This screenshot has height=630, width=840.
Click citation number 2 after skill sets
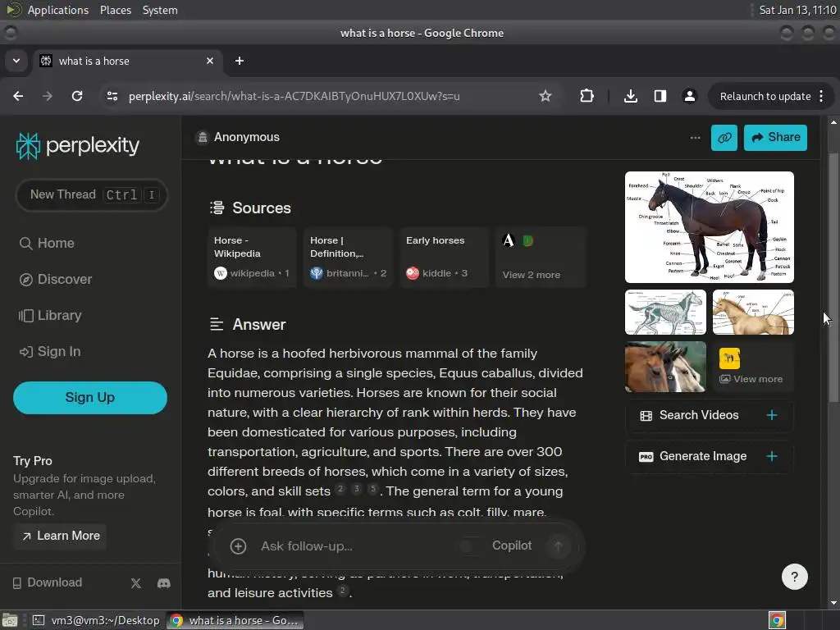[x=340, y=489]
